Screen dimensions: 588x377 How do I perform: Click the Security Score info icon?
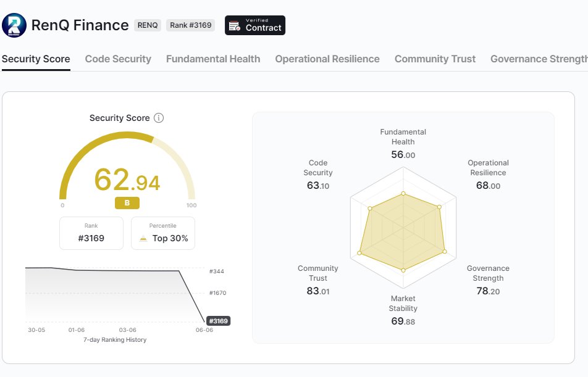pyautogui.click(x=159, y=118)
